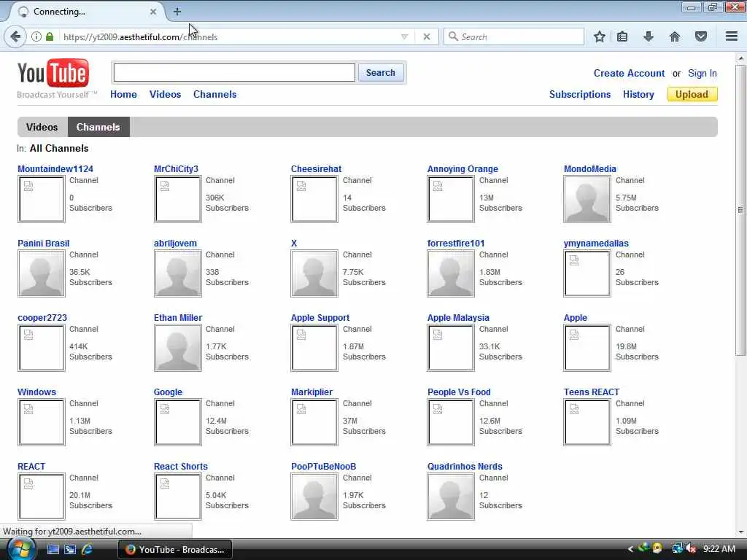The width and height of the screenshot is (747, 560).
Task: Switch to the Videos tab
Action: (x=42, y=127)
